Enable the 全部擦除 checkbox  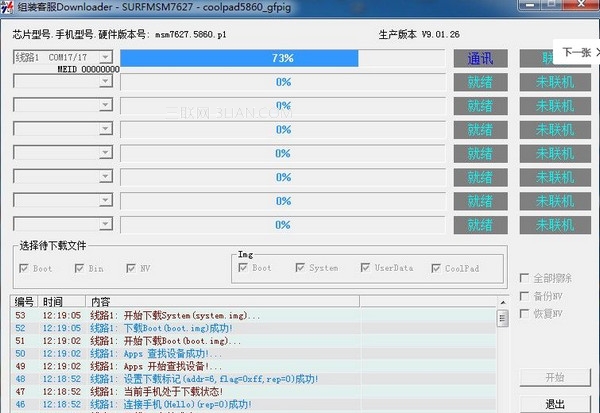(x=525, y=278)
